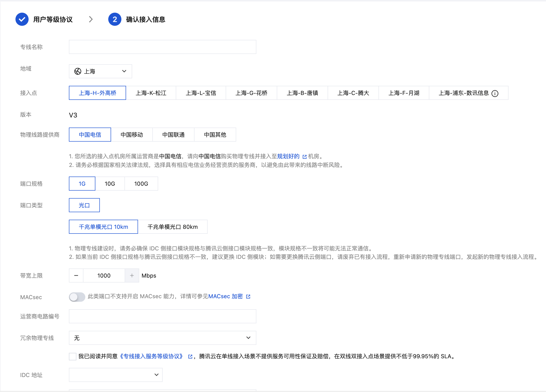Open the IDC 地址 dropdown
This screenshot has height=392, width=546.
[x=116, y=375]
